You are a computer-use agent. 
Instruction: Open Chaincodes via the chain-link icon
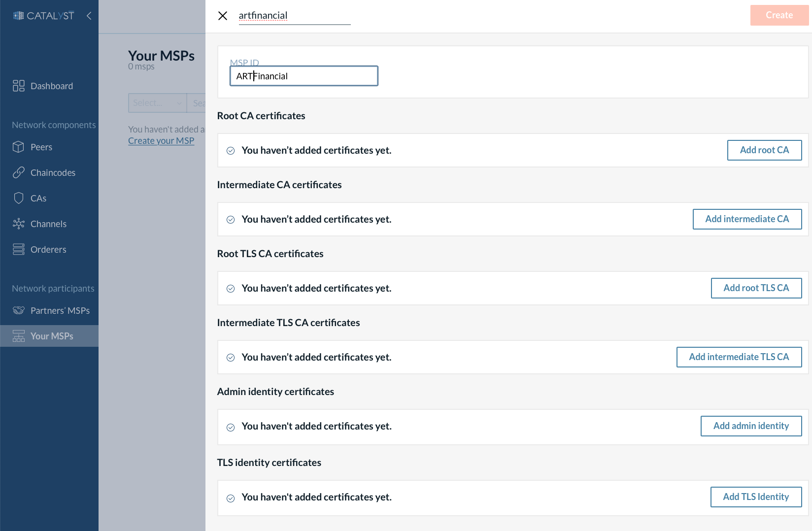[x=18, y=172]
